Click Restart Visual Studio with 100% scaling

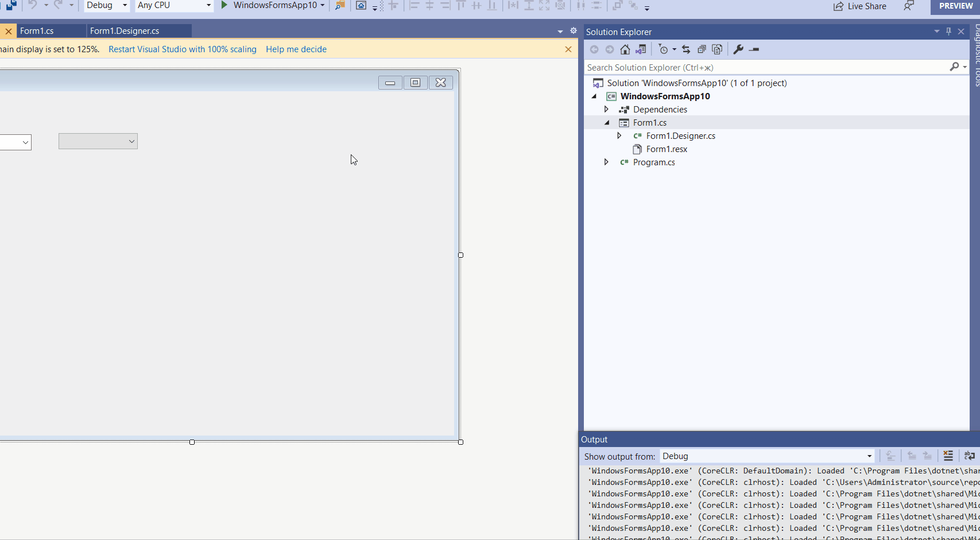[182, 49]
